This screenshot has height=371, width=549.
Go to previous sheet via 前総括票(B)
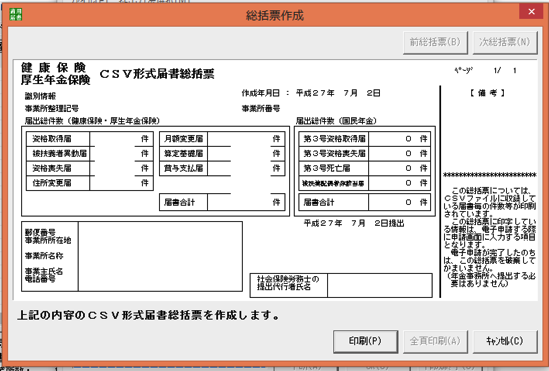[x=435, y=42]
